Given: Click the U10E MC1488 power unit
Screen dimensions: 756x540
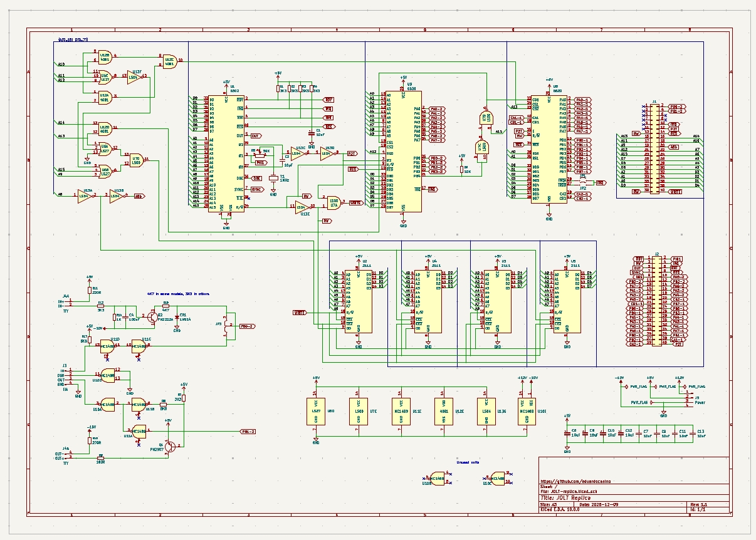Looking at the screenshot, I should pos(523,411).
